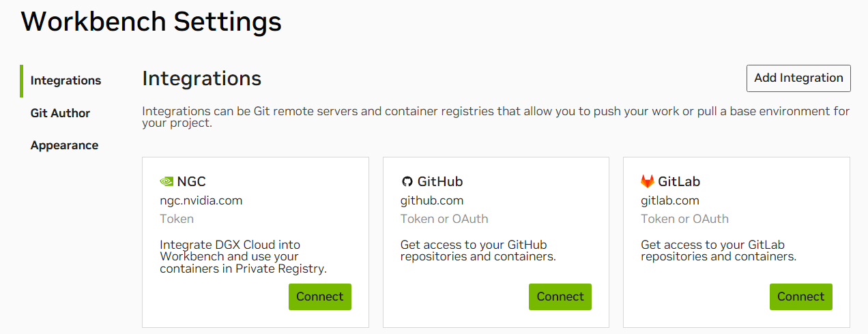Image resolution: width=868 pixels, height=334 pixels.
Task: Click the Integrations section heading
Action: (x=201, y=78)
